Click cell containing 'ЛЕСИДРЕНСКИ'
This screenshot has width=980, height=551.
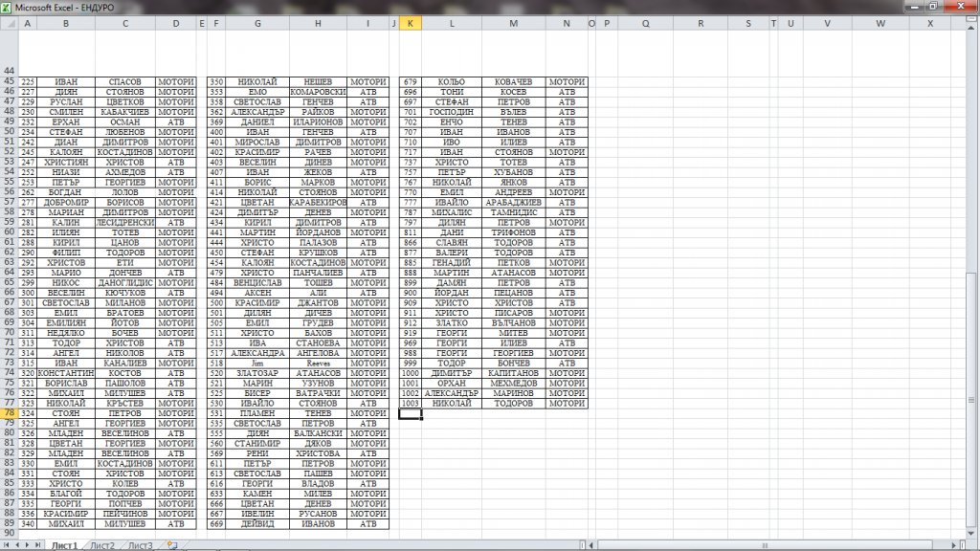125,222
